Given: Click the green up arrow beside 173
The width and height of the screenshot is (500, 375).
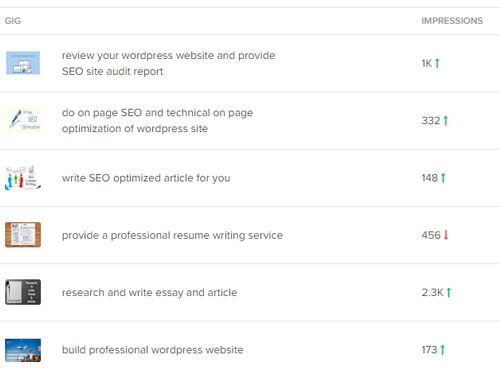Looking at the screenshot, I should point(442,350).
